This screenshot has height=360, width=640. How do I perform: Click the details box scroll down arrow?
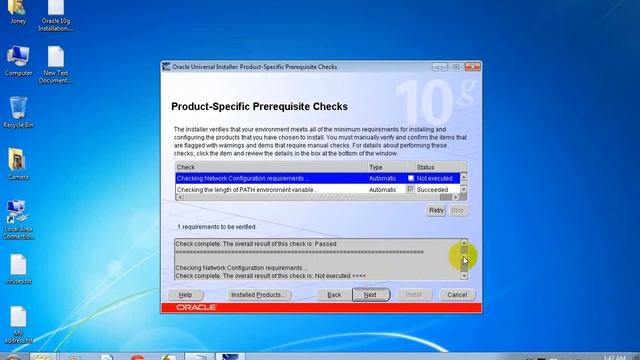[464, 276]
